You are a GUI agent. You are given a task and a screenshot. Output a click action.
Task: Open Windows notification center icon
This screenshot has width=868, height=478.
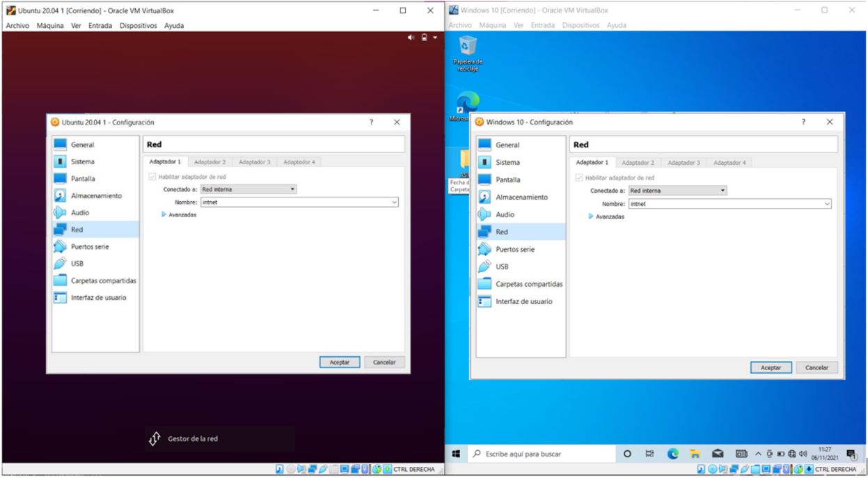coord(851,454)
